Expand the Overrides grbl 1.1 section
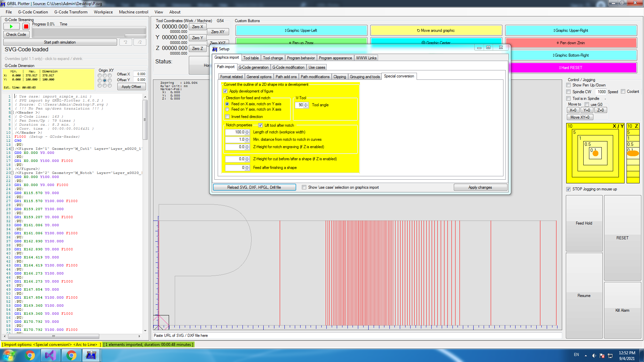This screenshot has height=362, width=644. tap(44, 58)
